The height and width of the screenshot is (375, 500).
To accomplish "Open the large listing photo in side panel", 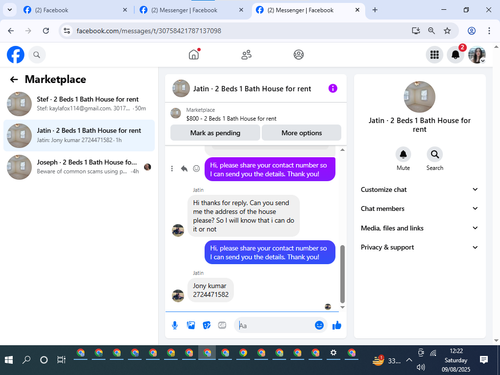I will (419, 97).
